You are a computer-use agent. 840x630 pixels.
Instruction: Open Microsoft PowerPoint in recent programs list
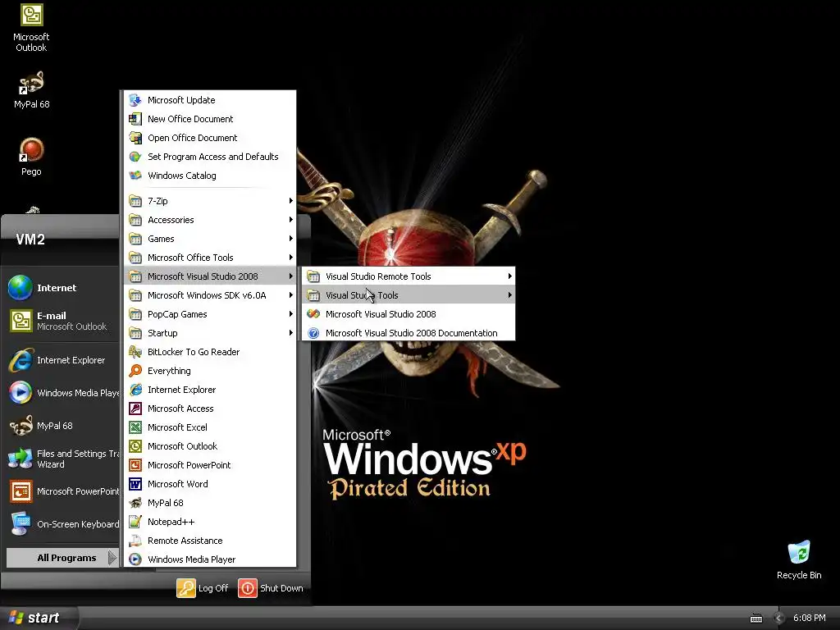pos(60,491)
